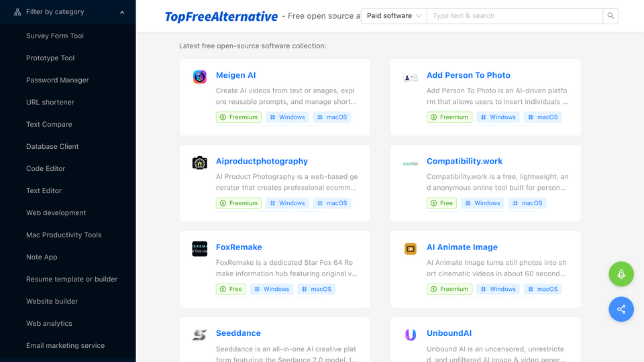This screenshot has width=644, height=362.
Task: Select URL shortener category
Action: [50, 102]
